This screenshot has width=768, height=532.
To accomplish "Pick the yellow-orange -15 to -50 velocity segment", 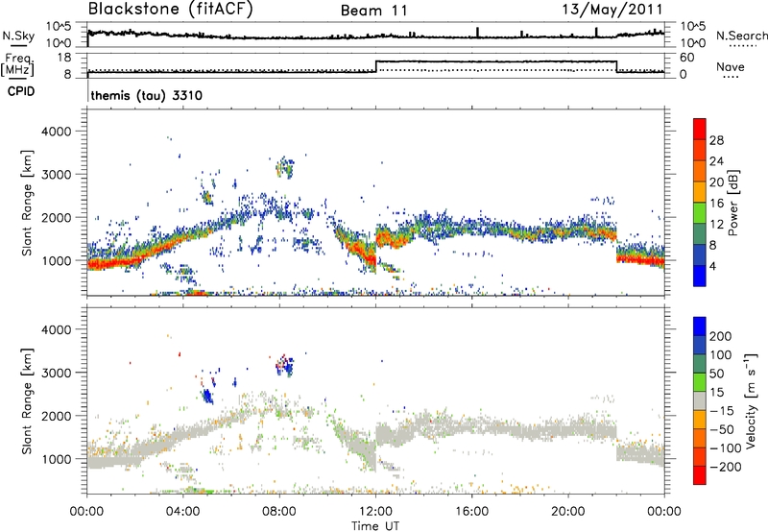I will point(700,420).
